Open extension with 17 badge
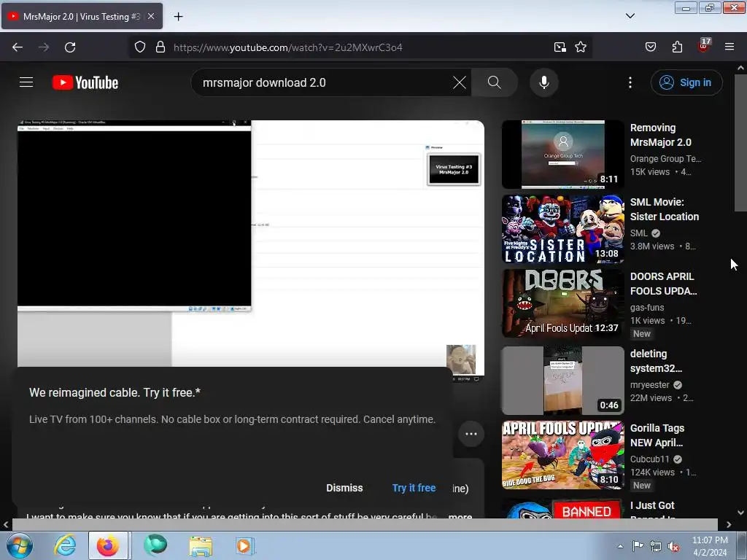Screen dimensions: 747x560 [x=704, y=46]
